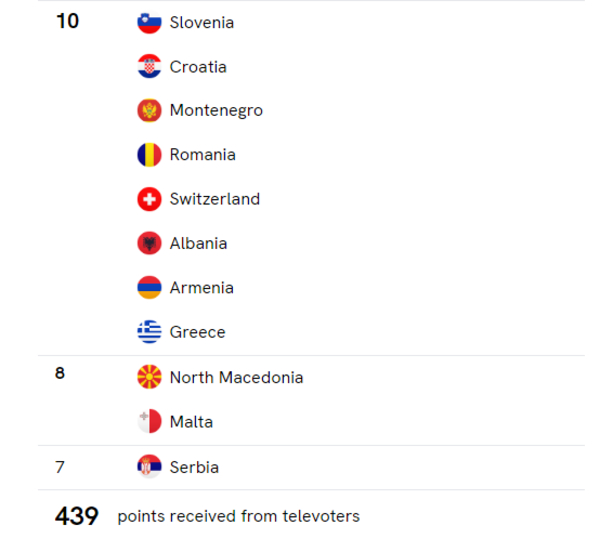This screenshot has width=600, height=552.
Task: Click the Armenia flag icon
Action: [x=149, y=288]
